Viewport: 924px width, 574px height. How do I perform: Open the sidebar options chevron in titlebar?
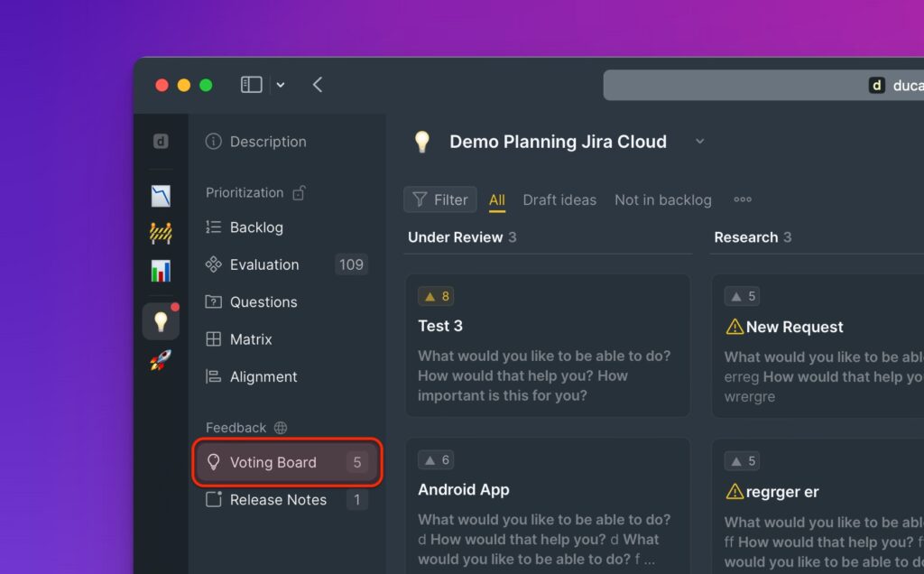(x=281, y=85)
